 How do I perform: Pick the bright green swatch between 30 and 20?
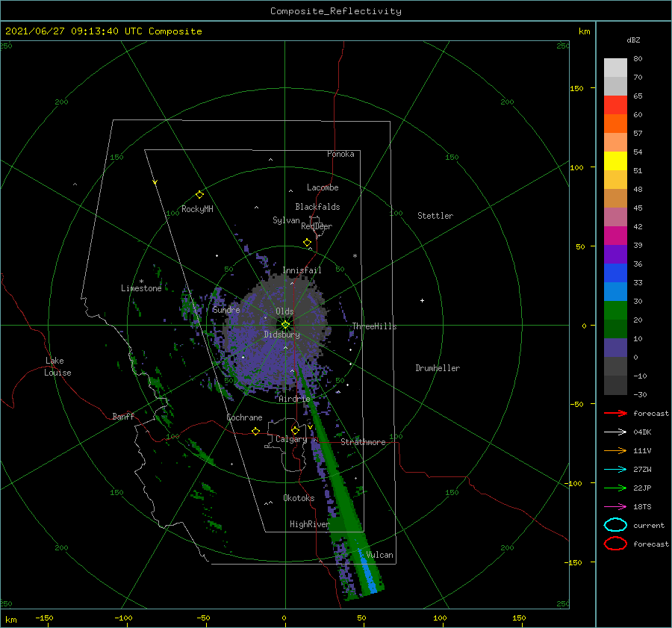[615, 310]
